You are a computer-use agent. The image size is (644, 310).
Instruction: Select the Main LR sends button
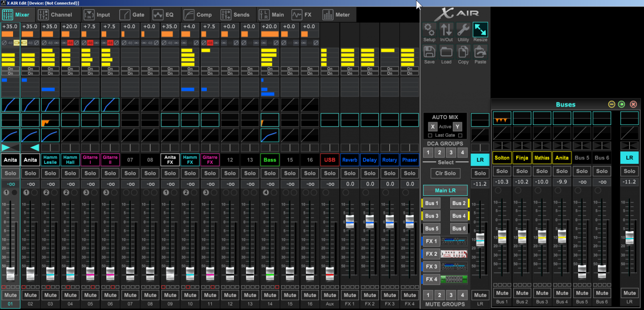pyautogui.click(x=445, y=190)
